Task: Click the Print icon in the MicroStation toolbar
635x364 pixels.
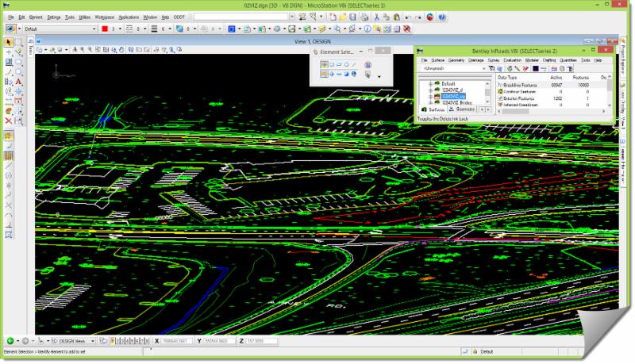Action: click(x=364, y=17)
